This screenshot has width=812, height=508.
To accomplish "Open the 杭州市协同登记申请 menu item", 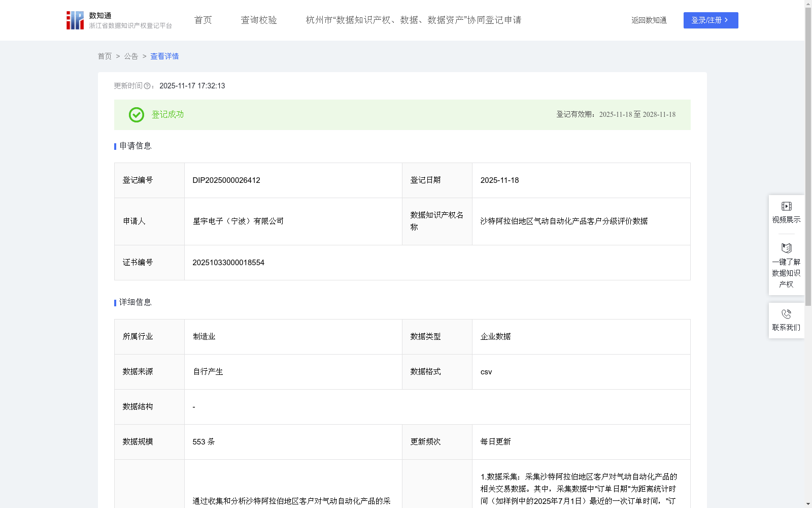I will (414, 20).
